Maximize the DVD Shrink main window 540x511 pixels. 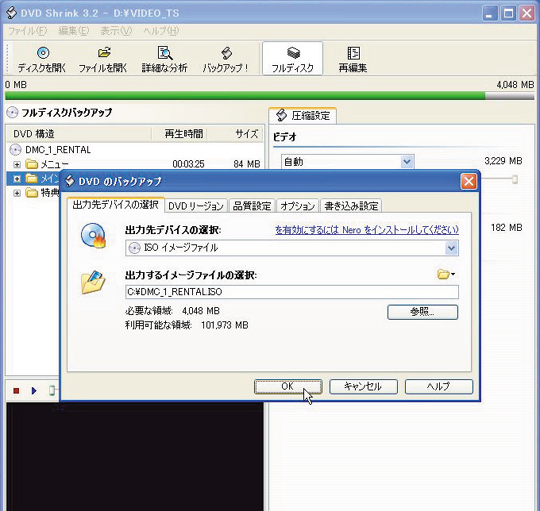tap(508, 13)
